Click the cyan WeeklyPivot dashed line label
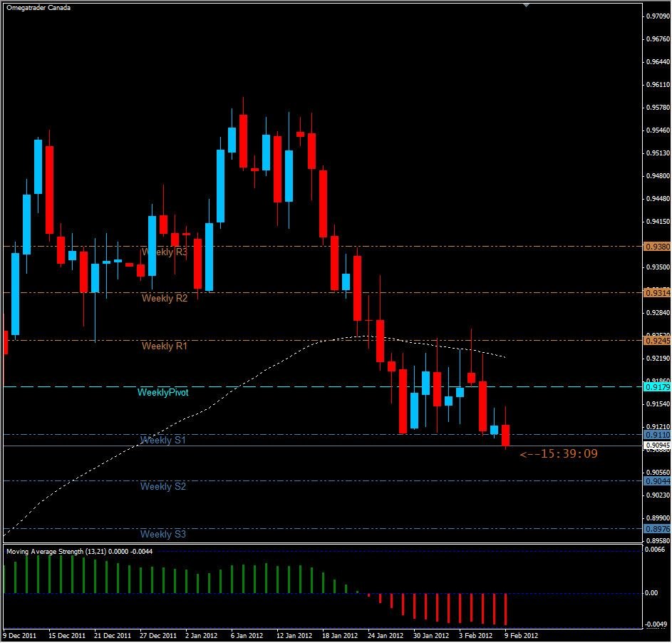Viewport: 672px width, 643px height. click(x=163, y=392)
